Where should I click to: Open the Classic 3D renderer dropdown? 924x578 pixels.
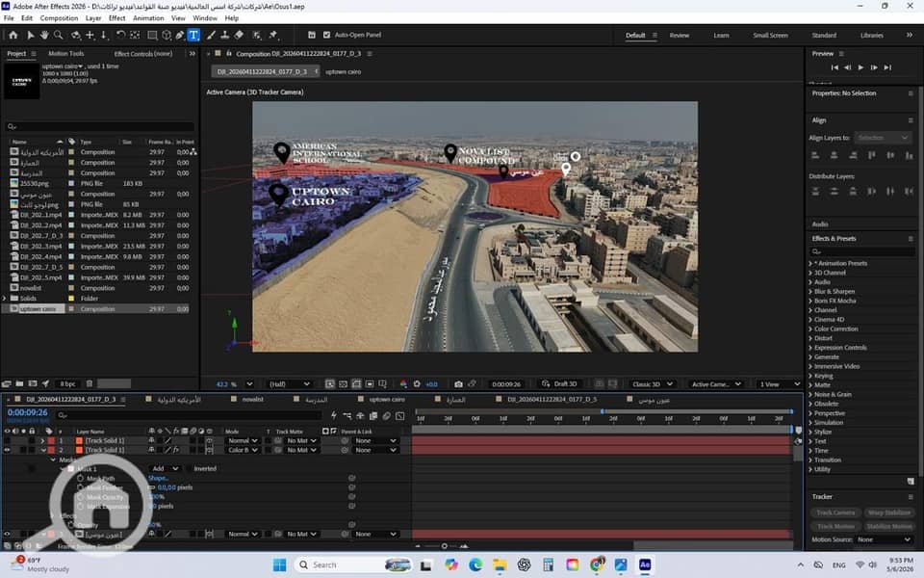click(x=652, y=384)
